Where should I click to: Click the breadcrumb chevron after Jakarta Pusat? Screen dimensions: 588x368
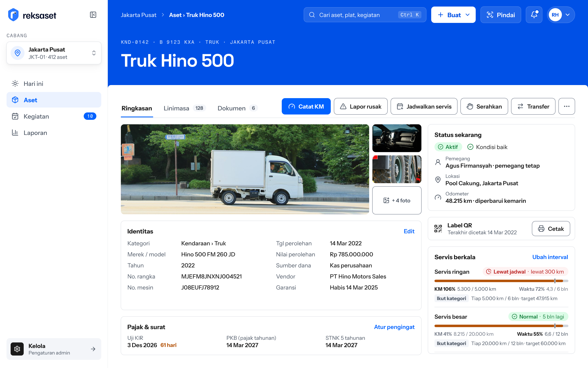pos(163,15)
